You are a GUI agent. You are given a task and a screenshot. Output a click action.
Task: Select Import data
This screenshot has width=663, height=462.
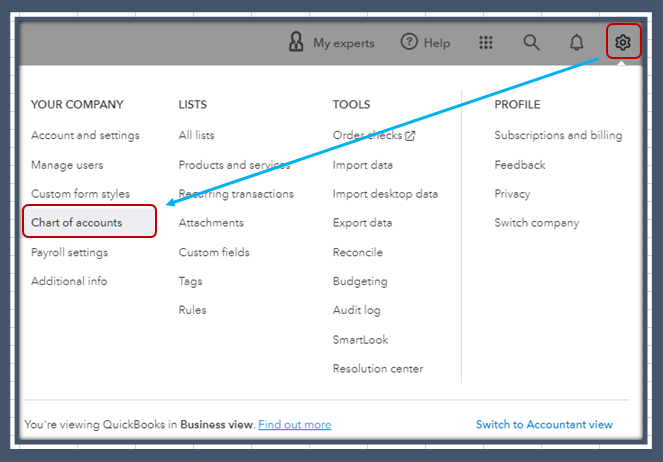(362, 165)
